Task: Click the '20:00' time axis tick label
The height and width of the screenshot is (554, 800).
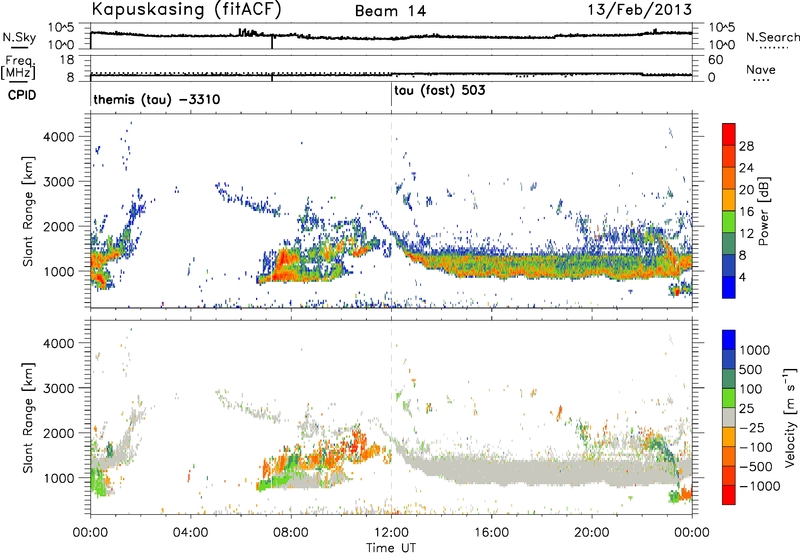Action: coord(592,533)
